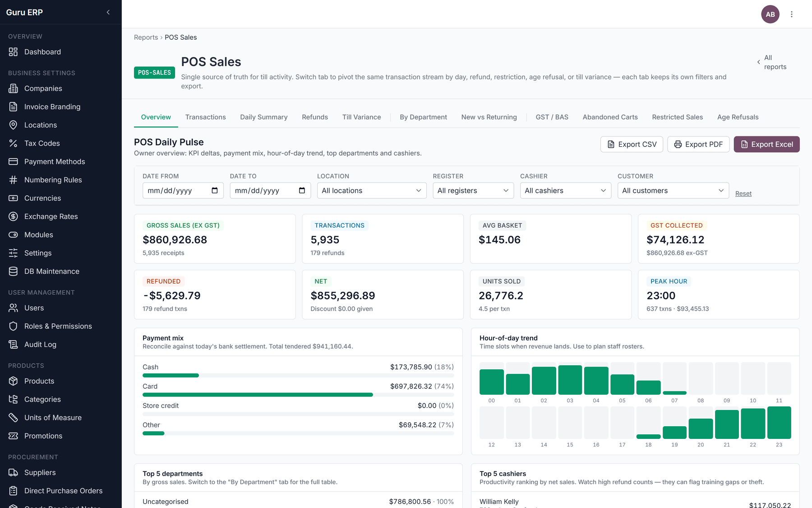Switch to the Daily Summary tab
812x508 pixels.
pos(264,117)
